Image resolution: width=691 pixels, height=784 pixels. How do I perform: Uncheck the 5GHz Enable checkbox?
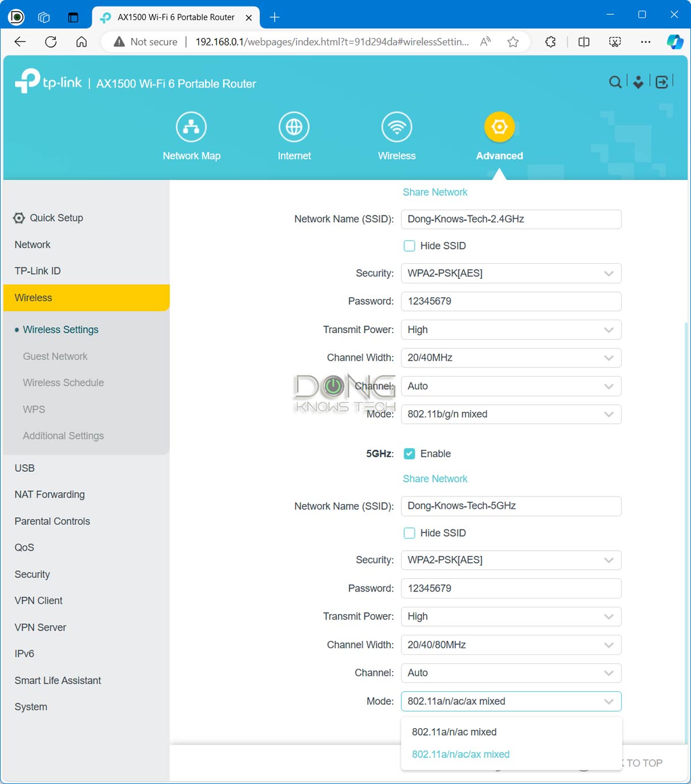pyautogui.click(x=409, y=454)
